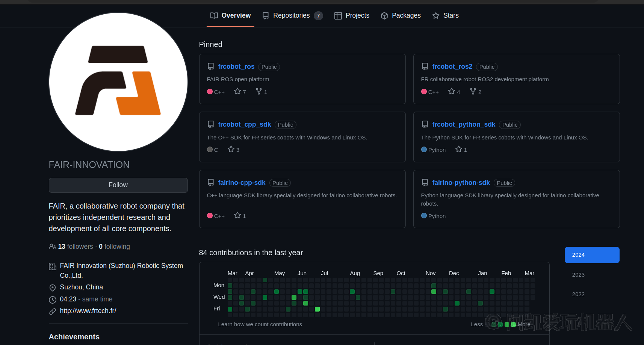Image resolution: width=644 pixels, height=345 pixels.
Task: Click the star icon on frcobot_python_sdk
Action: 458,149
